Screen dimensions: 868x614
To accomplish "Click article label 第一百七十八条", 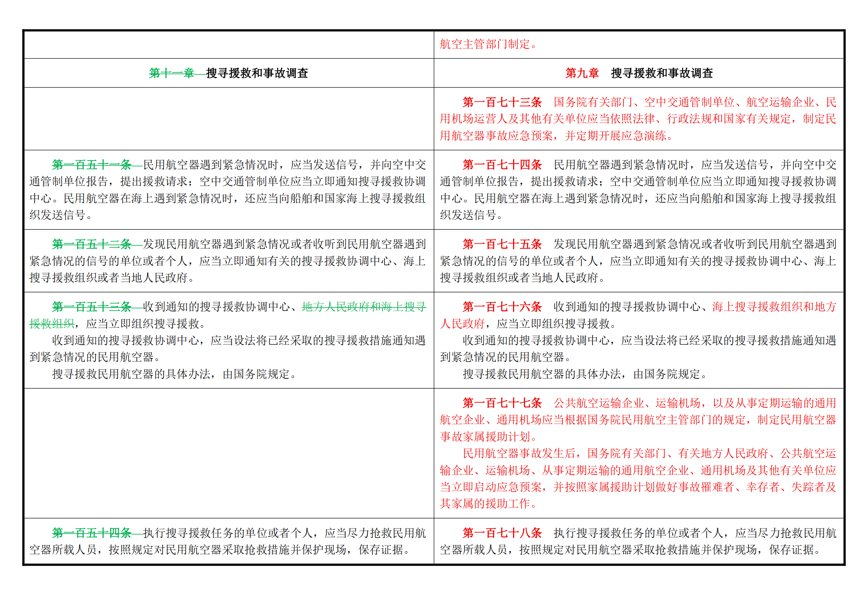I will click(502, 533).
